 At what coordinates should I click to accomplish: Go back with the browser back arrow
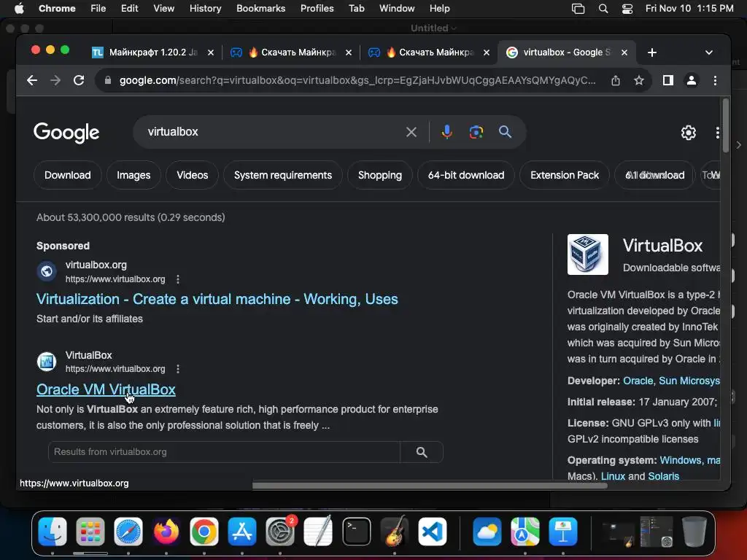click(x=32, y=80)
